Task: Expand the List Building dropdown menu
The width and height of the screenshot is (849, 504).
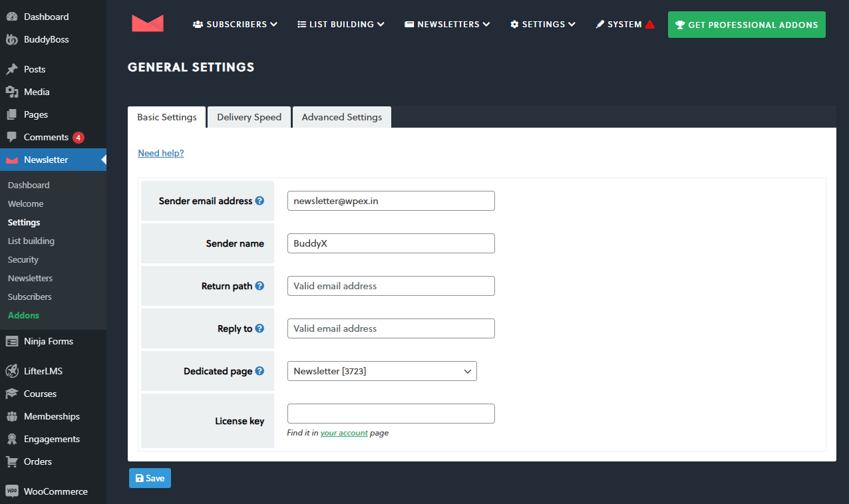Action: (x=341, y=25)
